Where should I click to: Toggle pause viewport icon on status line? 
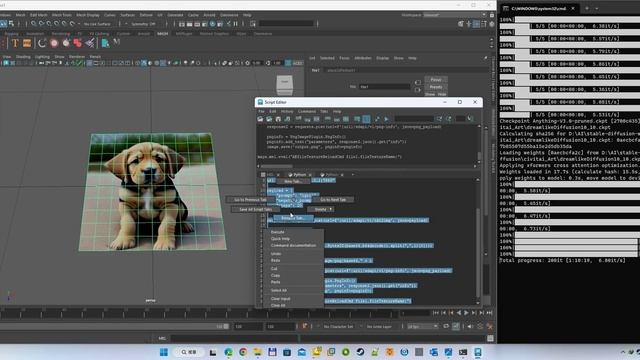[236, 24]
